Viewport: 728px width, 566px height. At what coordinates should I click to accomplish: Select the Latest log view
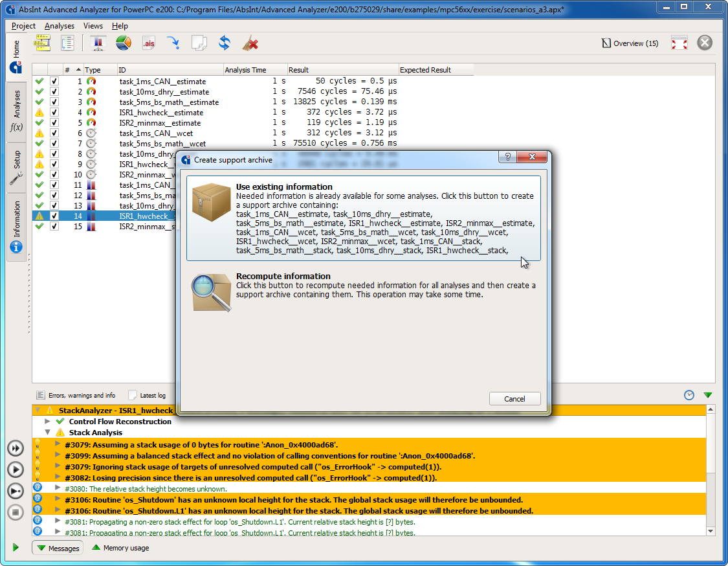147,395
